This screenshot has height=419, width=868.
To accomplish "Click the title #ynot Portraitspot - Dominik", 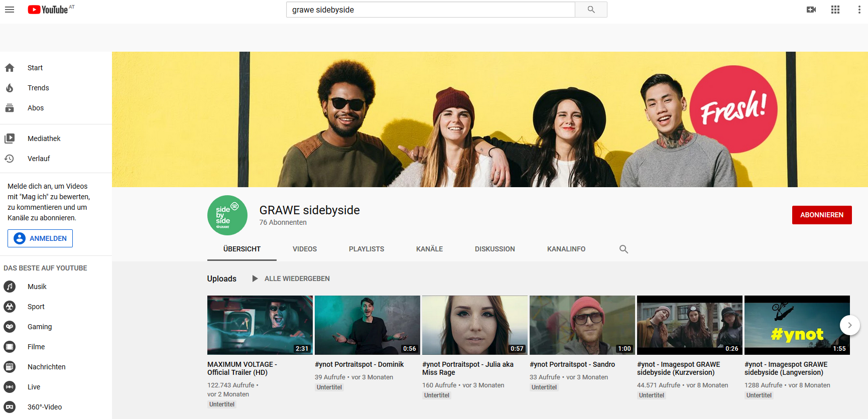I will pos(359,364).
